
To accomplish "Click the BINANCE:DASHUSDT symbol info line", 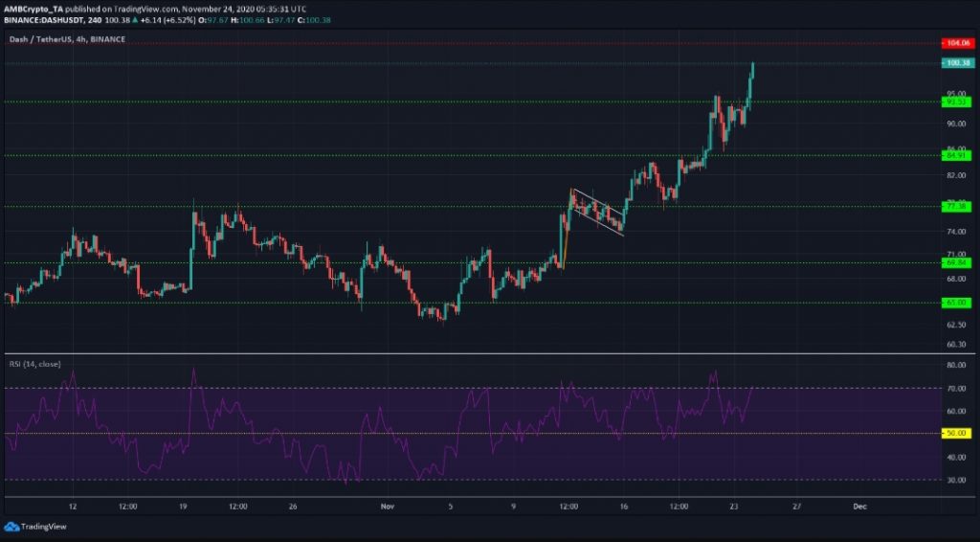I will (167, 20).
